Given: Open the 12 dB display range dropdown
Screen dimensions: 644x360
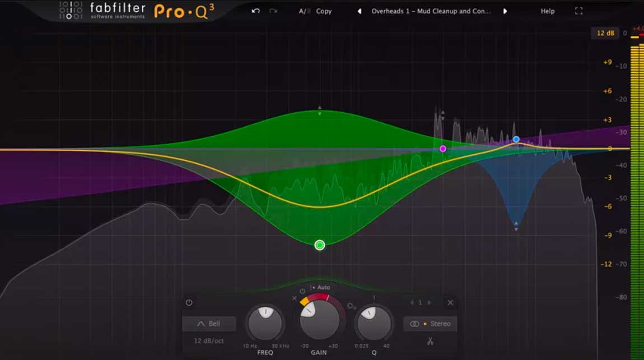Looking at the screenshot, I should coord(605,33).
